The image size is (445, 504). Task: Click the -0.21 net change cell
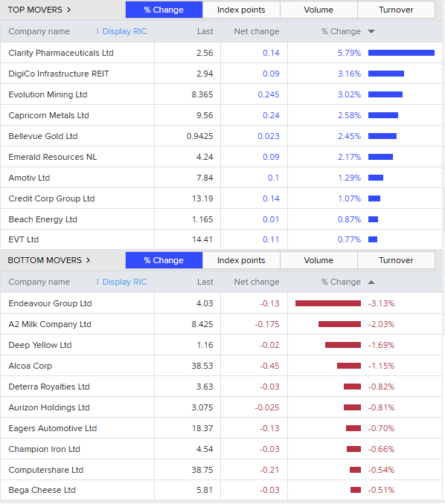[269, 470]
